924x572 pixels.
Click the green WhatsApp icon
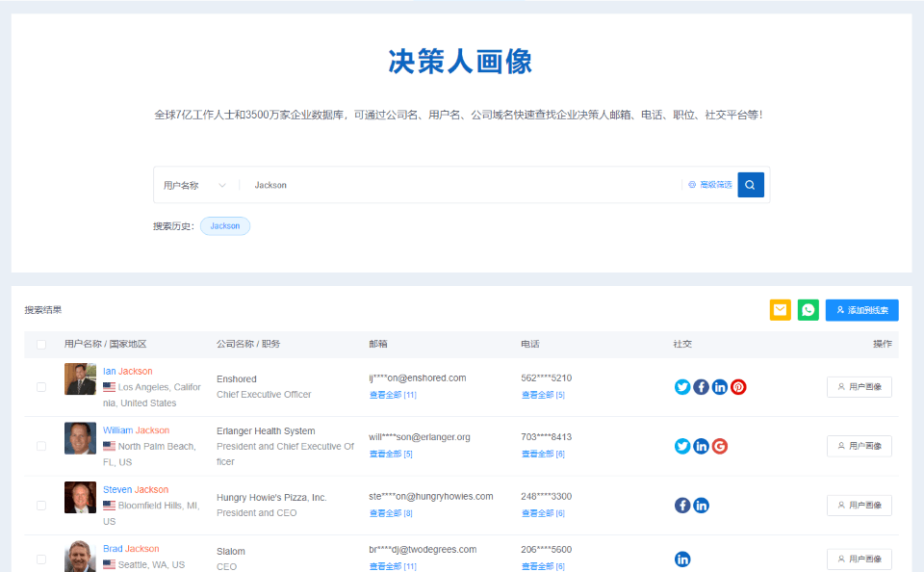point(808,310)
